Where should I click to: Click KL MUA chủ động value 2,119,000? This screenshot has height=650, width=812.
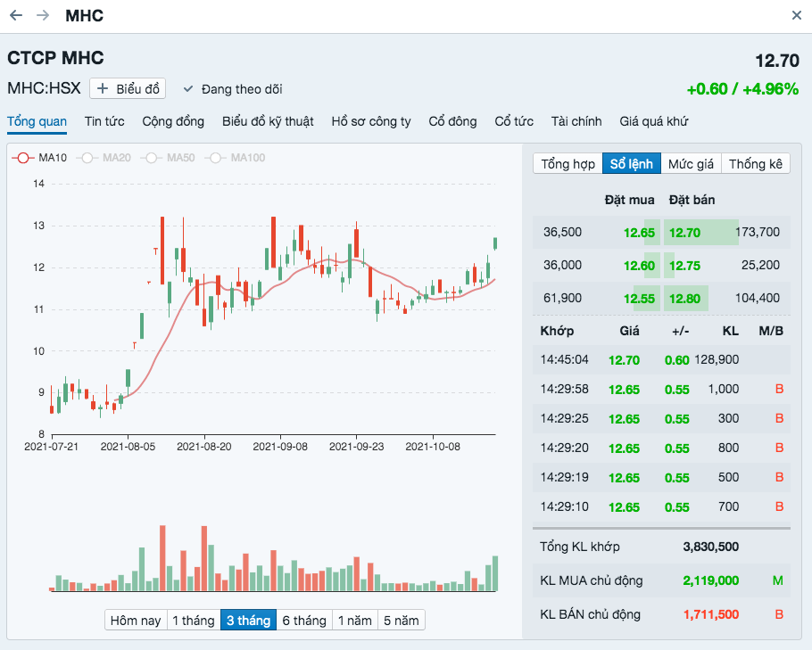710,580
